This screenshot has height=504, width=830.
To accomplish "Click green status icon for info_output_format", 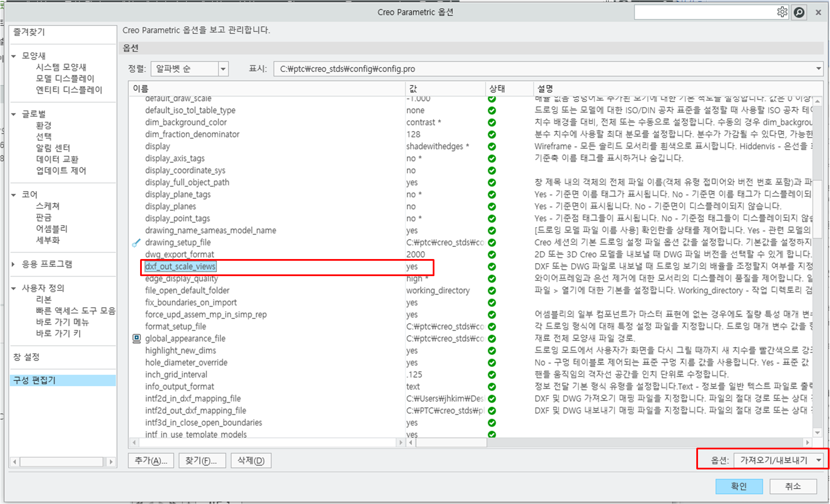I will (492, 387).
